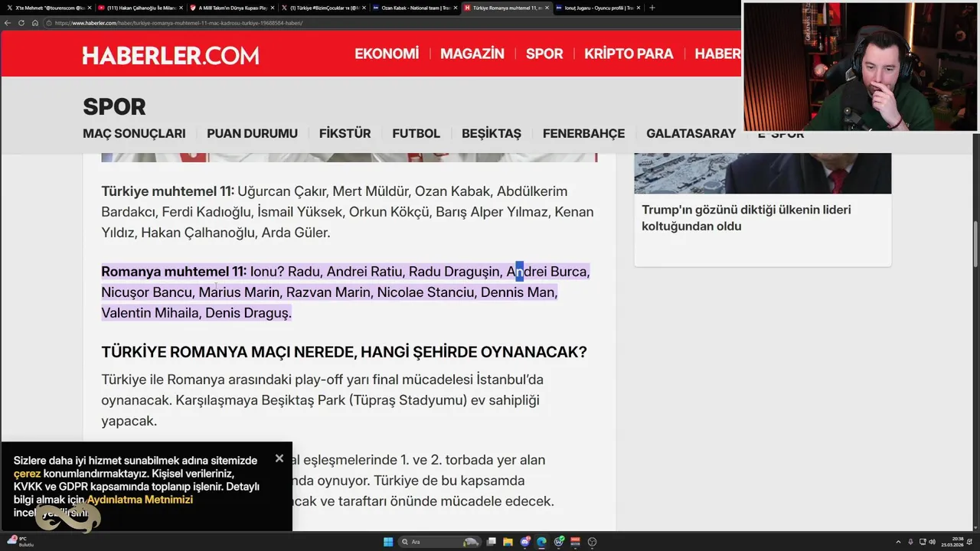The width and height of the screenshot is (980, 551).
Task: Close the cookie consent banner
Action: (279, 458)
